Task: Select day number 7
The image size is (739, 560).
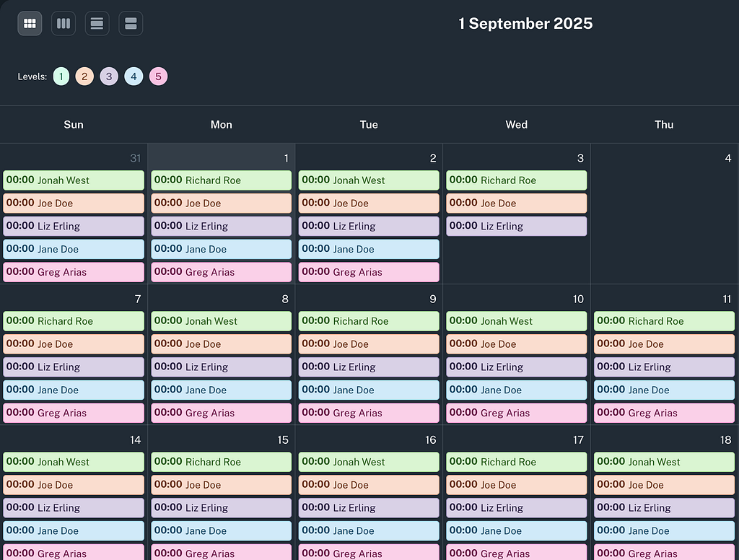Action: (138, 299)
